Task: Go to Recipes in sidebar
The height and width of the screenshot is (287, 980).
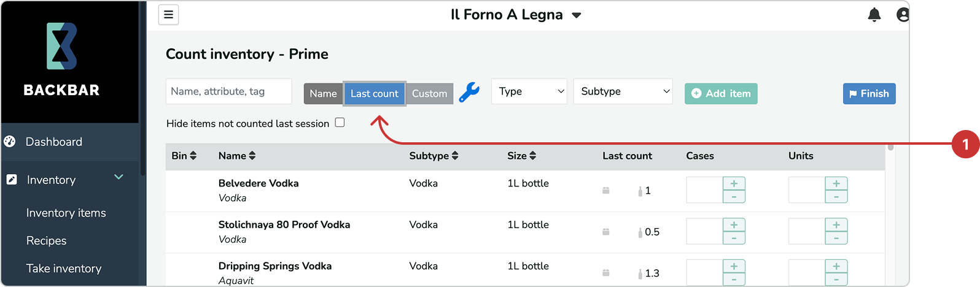Action: click(x=46, y=240)
